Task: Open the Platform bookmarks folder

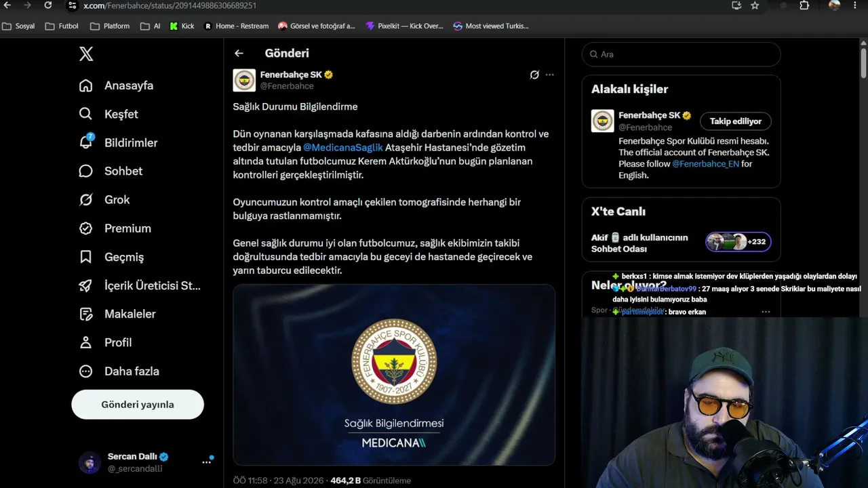Action: point(110,26)
